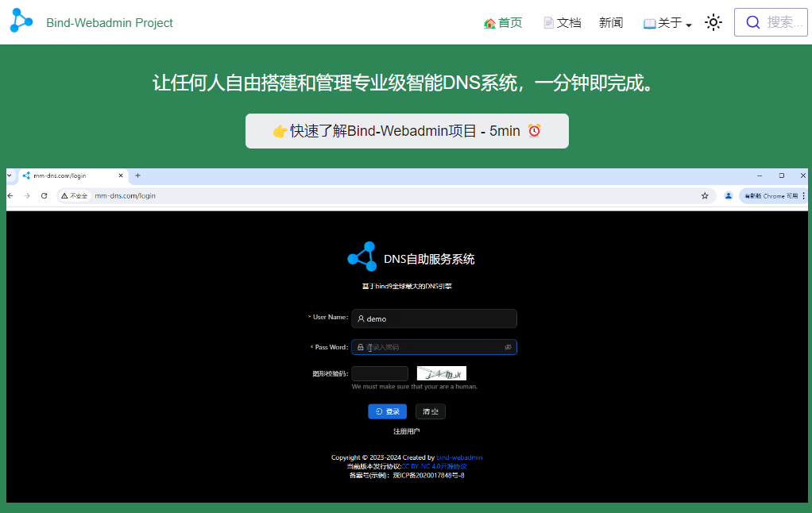
Task: Open a new tab with plus icon
Action: pyautogui.click(x=137, y=175)
